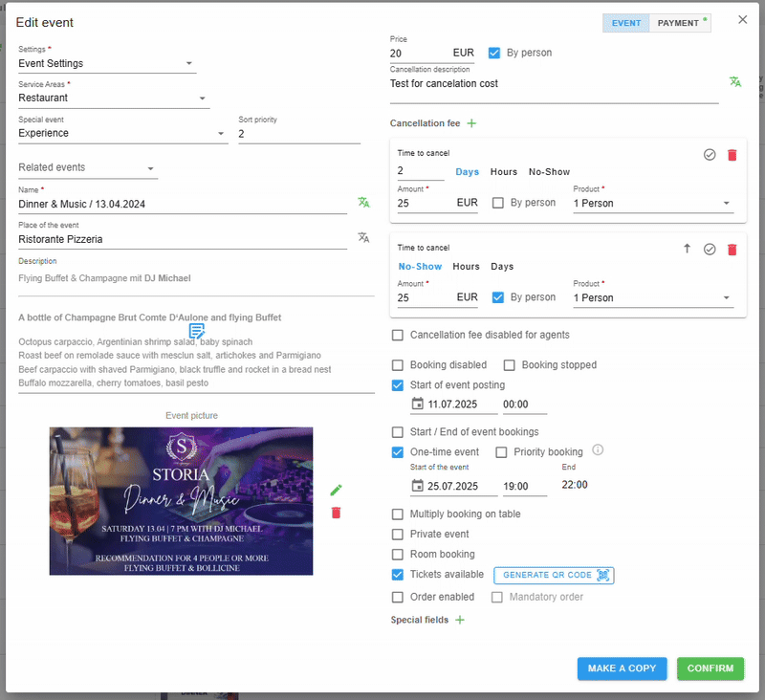Viewport: 765px width, 700px height.
Task: Close the Edit event dialog
Action: [743, 19]
